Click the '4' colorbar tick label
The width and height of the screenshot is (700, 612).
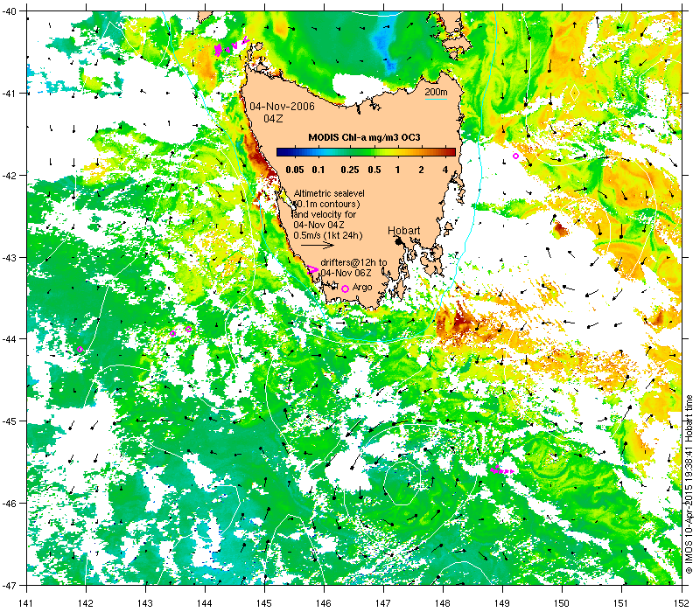pyautogui.click(x=445, y=170)
